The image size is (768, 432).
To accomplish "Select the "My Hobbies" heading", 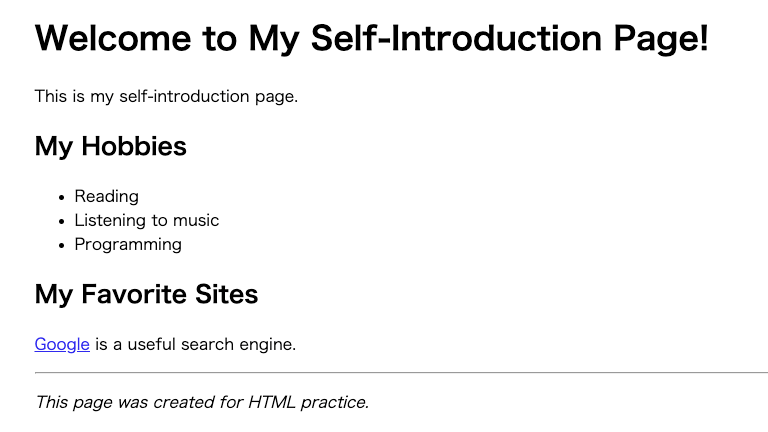I will click(110, 147).
